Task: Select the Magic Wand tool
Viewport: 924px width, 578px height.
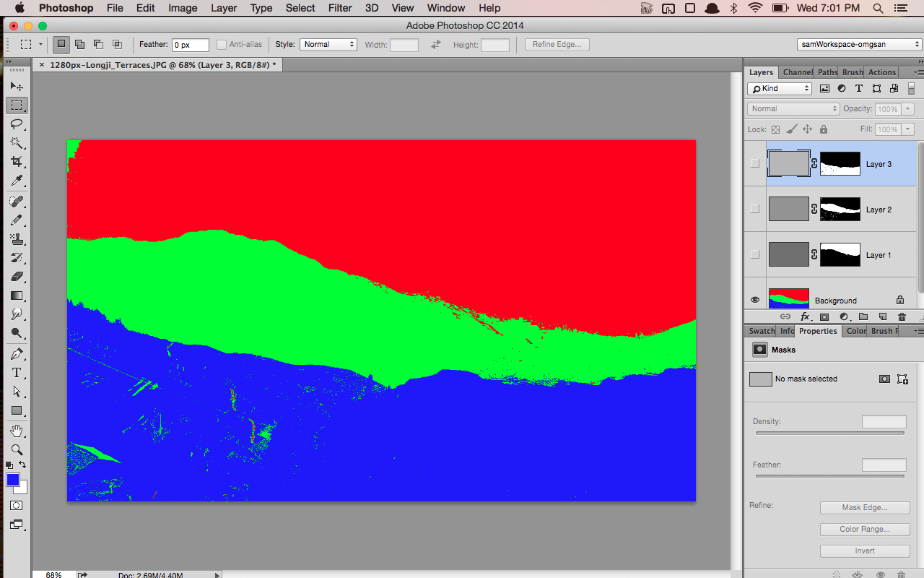Action: pos(17,143)
